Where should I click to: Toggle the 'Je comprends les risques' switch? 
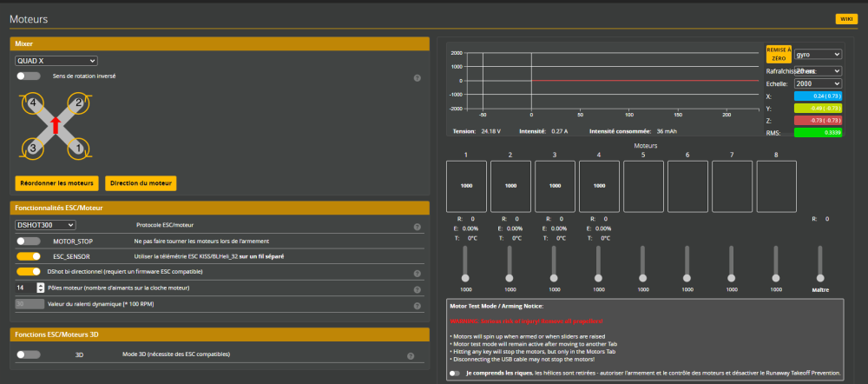point(455,373)
